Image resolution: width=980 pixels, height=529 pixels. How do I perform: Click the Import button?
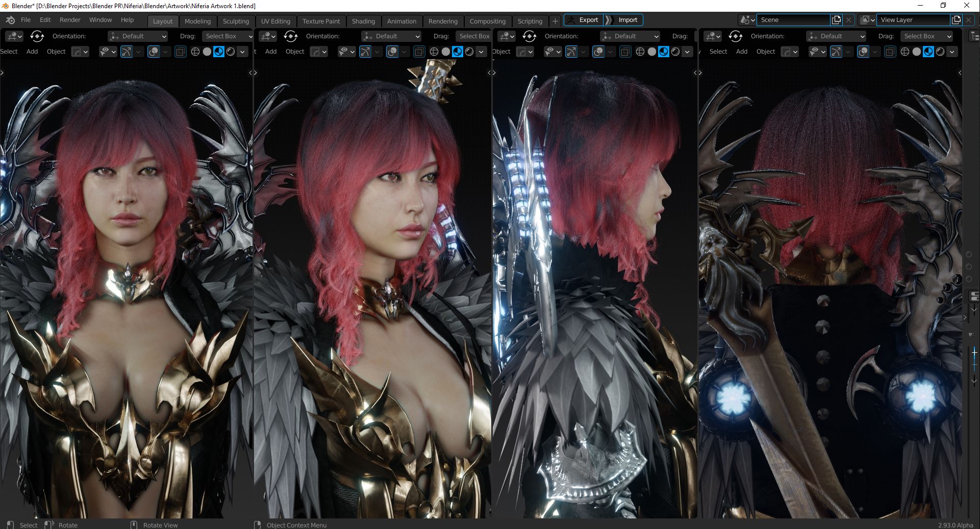(623, 20)
